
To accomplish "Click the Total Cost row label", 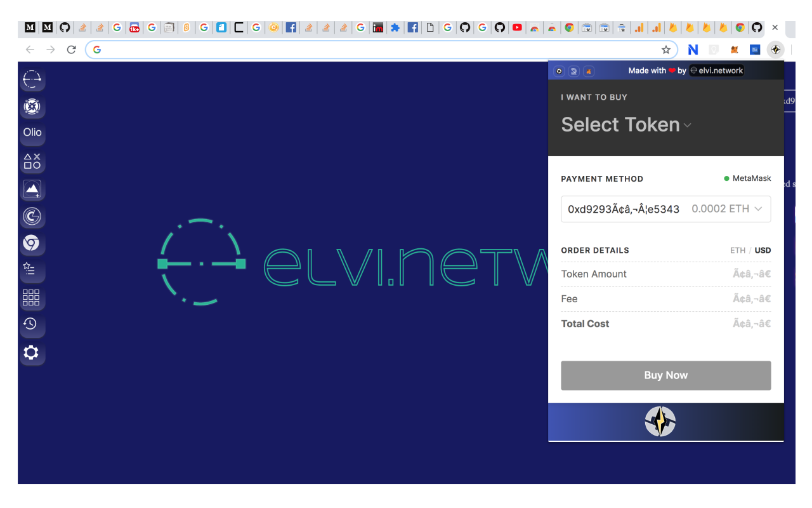I will [585, 324].
